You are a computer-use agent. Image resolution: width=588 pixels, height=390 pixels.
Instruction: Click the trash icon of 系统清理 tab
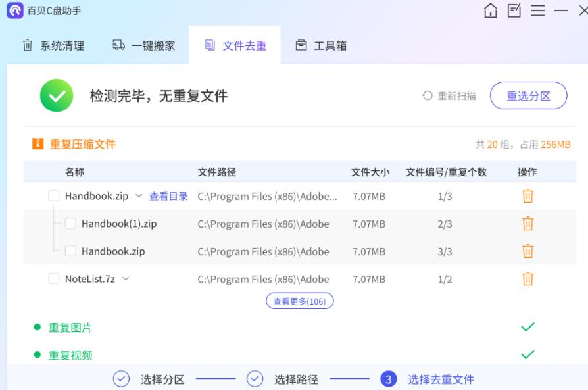pos(28,45)
